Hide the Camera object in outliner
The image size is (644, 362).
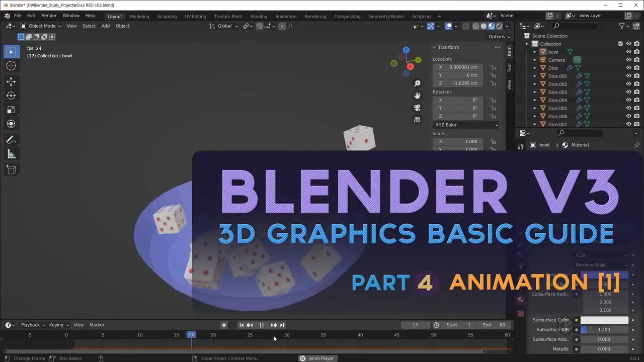click(628, 60)
